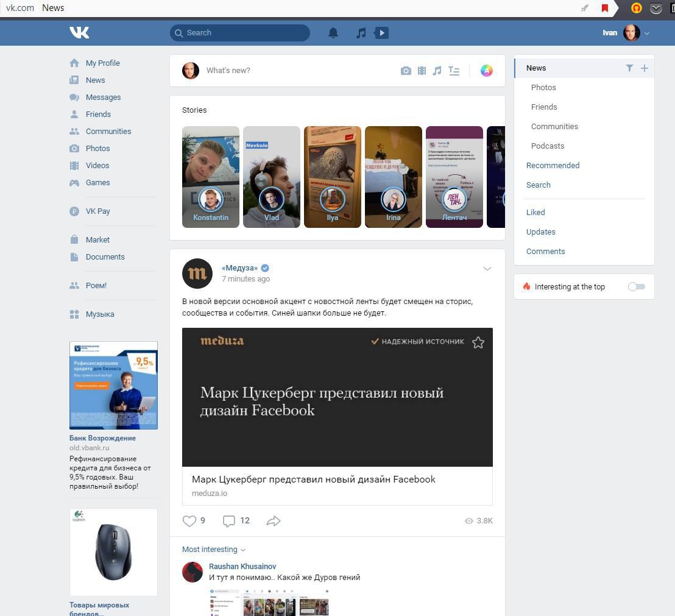Attach a photo using camera icon
The width and height of the screenshot is (675, 616).
point(406,71)
